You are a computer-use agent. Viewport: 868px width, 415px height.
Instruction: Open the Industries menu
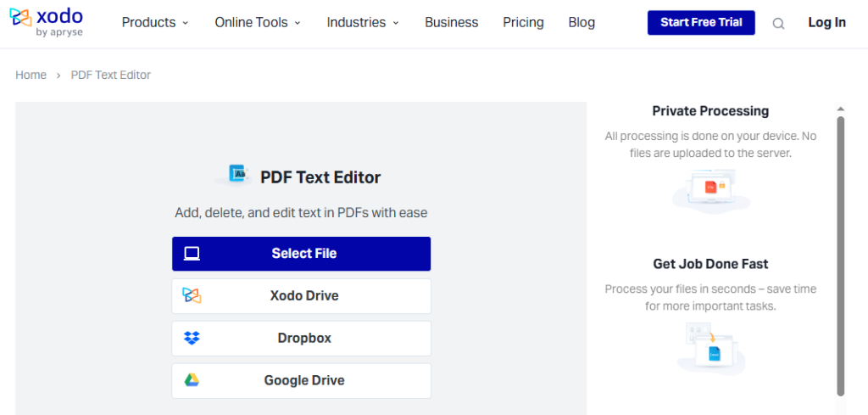pyautogui.click(x=363, y=23)
